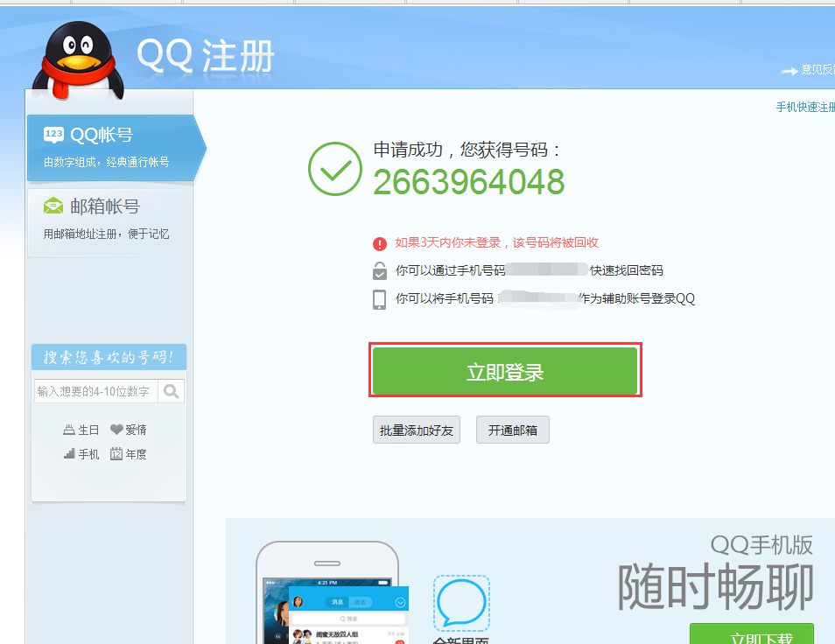Click the calendar icon beside 年度

tap(116, 453)
